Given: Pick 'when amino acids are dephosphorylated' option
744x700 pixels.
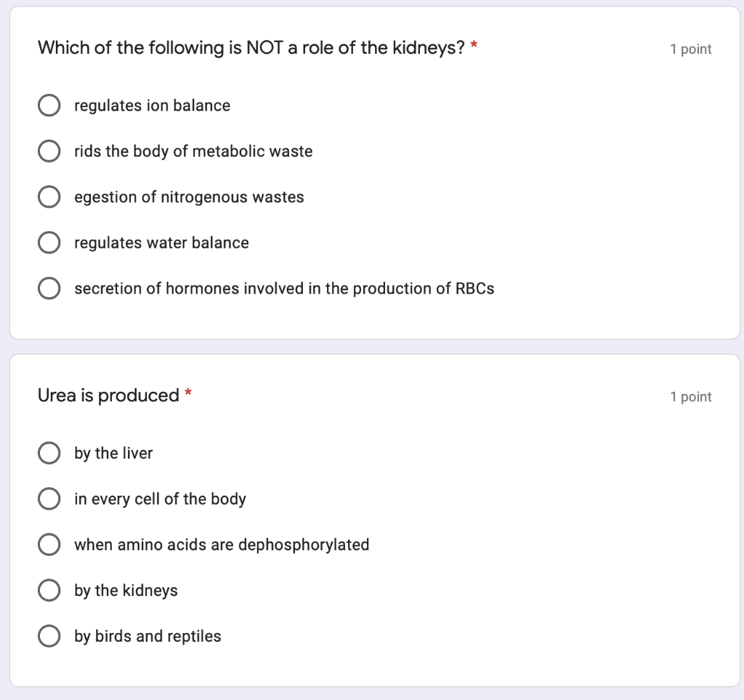Looking at the screenshot, I should pos(49,544).
